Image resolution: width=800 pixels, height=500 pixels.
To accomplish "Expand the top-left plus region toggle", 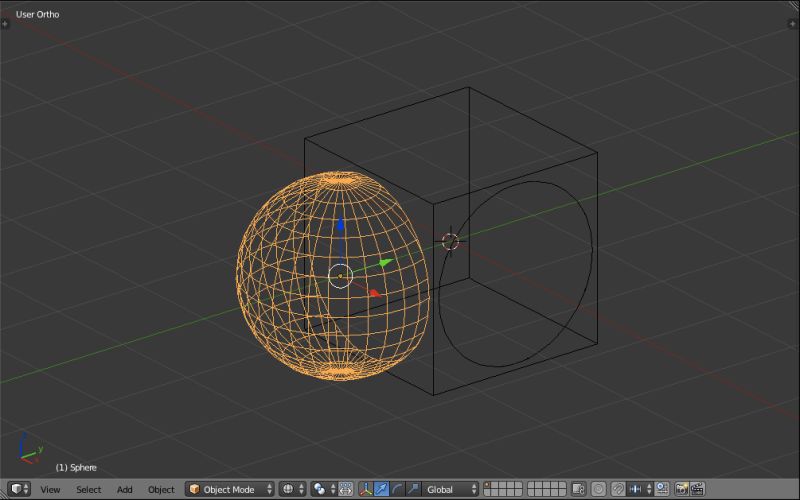I will (5, 23).
